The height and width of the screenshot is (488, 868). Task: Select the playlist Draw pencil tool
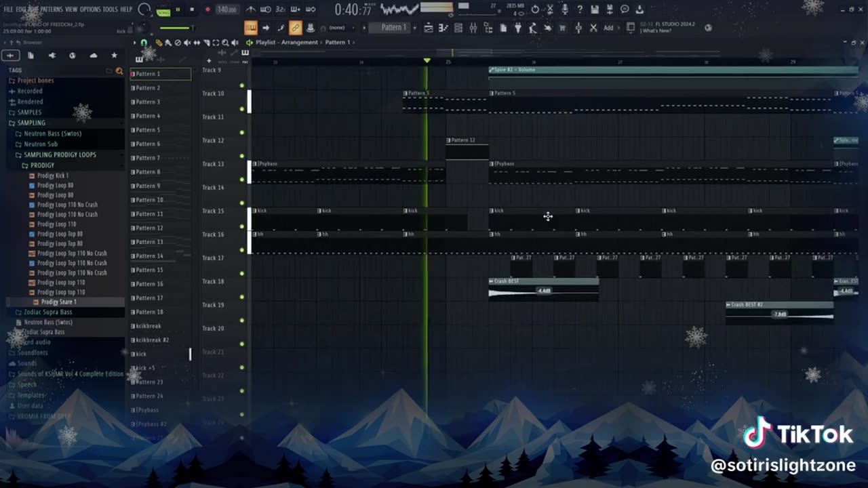tap(159, 42)
